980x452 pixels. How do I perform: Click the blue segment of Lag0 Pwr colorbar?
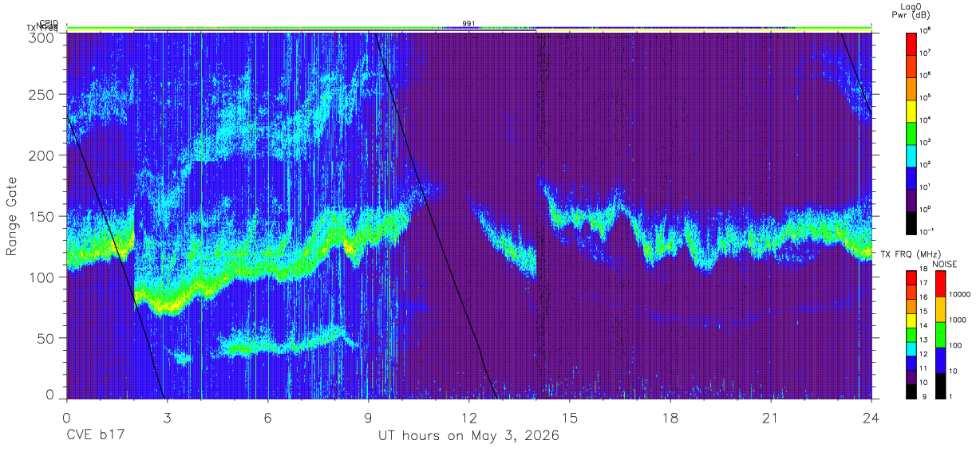911,178
